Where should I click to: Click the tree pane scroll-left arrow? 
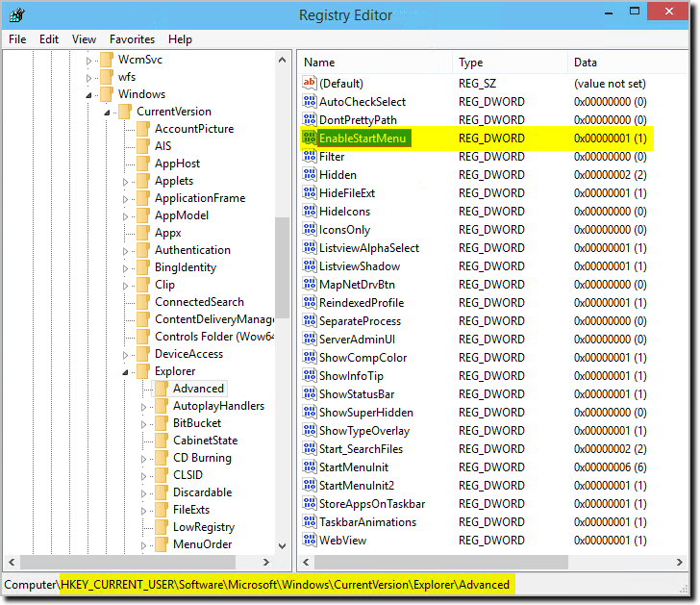tap(12, 562)
